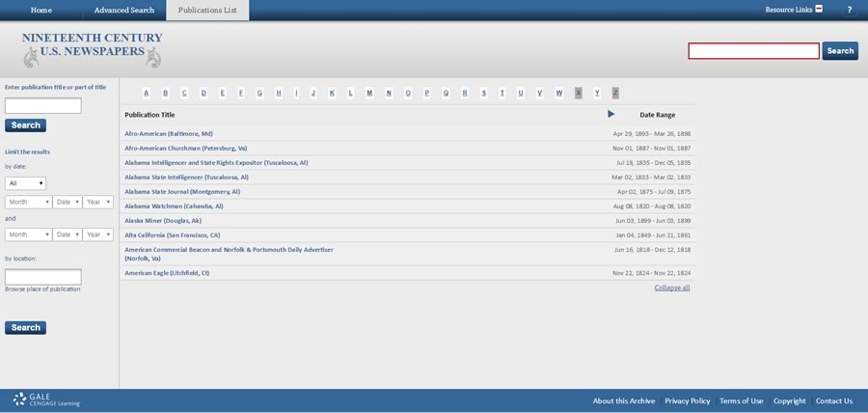Open the second Date dropdown after 'and'
The height and width of the screenshot is (413, 868).
pos(68,234)
